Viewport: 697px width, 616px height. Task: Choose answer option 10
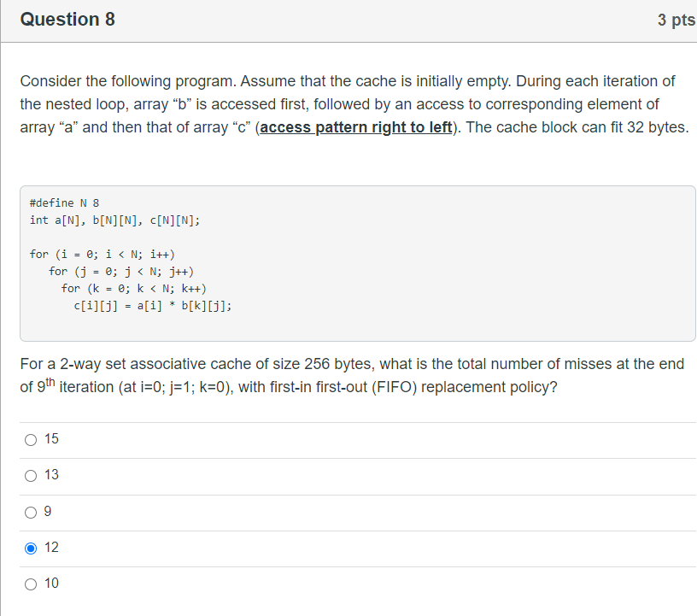31,584
